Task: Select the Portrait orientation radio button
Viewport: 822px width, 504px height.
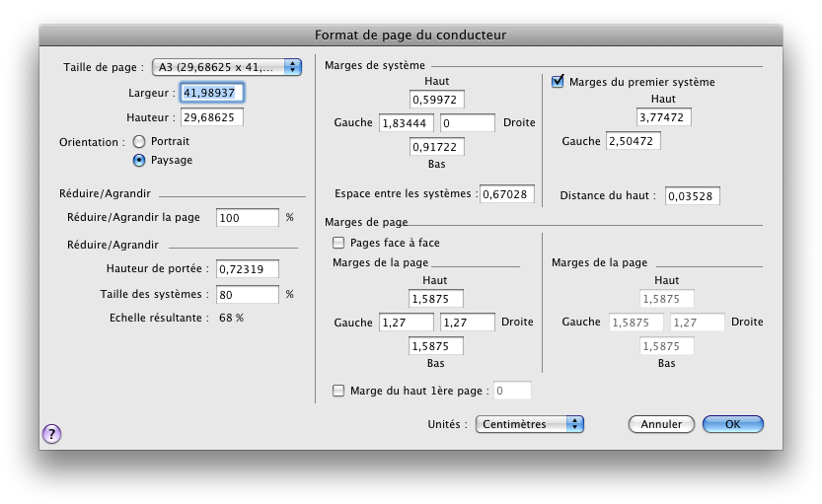Action: 139,142
